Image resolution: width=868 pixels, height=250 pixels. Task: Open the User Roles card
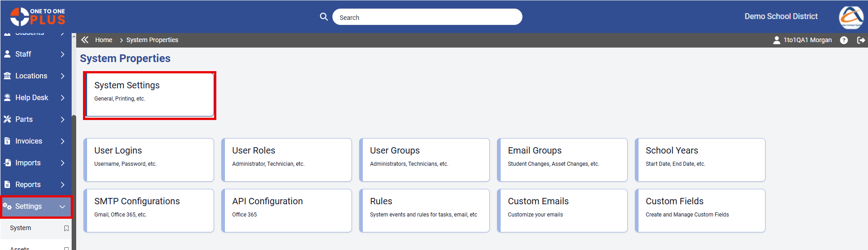[287, 160]
